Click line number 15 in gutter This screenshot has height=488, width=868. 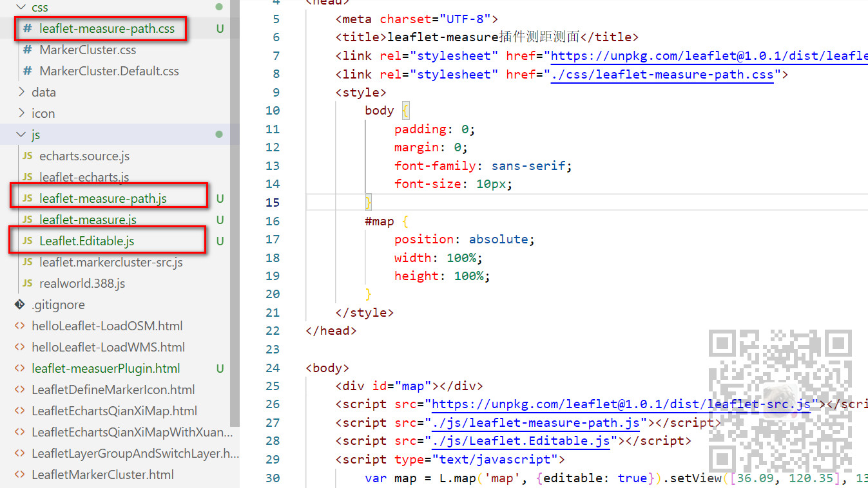pyautogui.click(x=273, y=202)
